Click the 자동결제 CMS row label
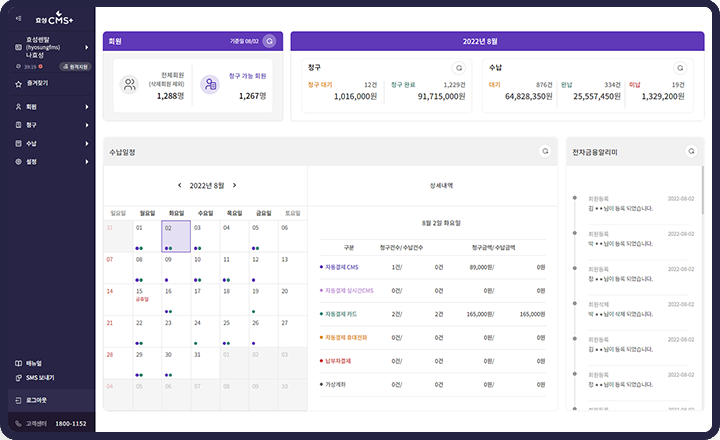This screenshot has height=440, width=720. pyautogui.click(x=342, y=267)
